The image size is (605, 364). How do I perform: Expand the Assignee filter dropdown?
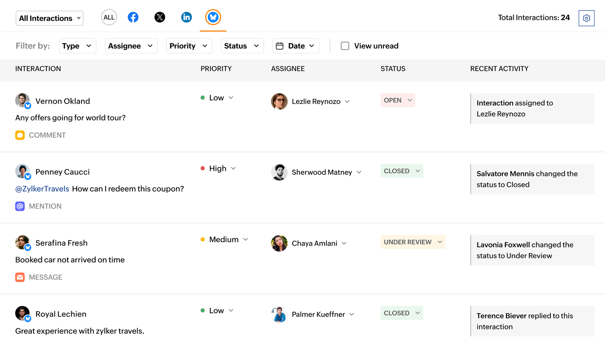click(131, 46)
